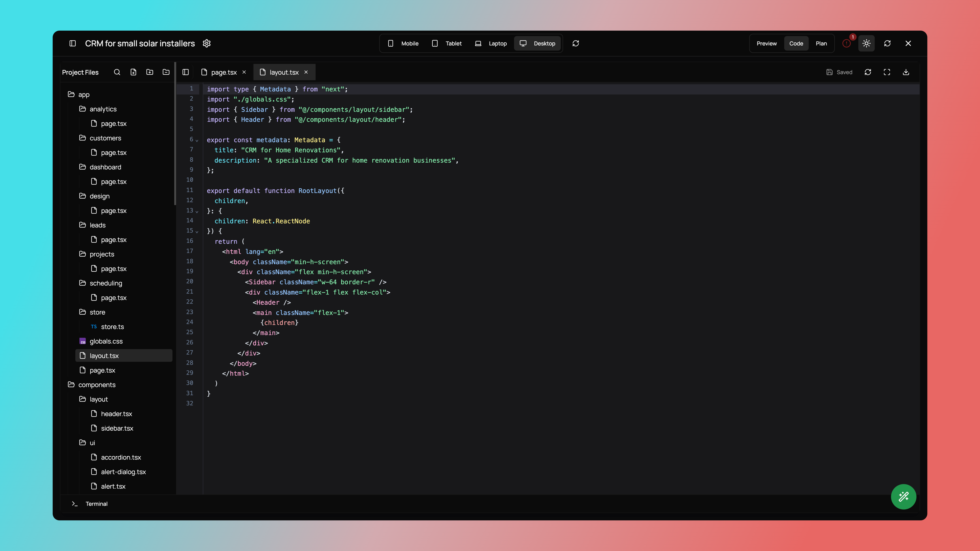Create a new folder in project

point(150,72)
